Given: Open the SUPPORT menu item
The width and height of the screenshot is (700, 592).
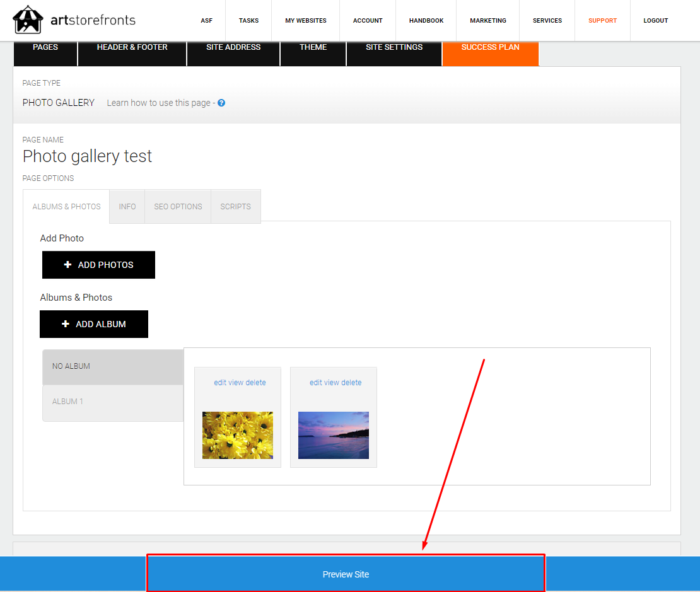Looking at the screenshot, I should click(x=602, y=20).
